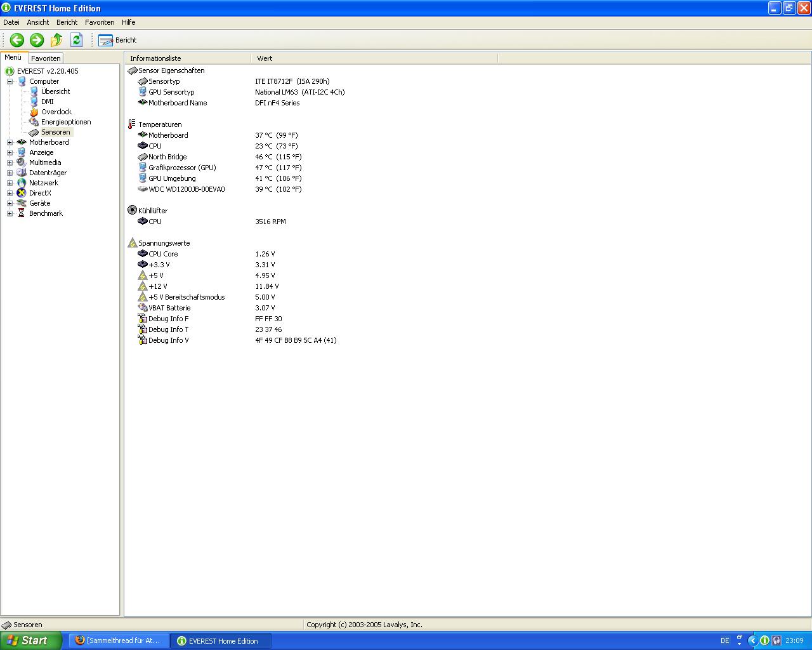Click the Motherboard icon in the tree

click(22, 142)
